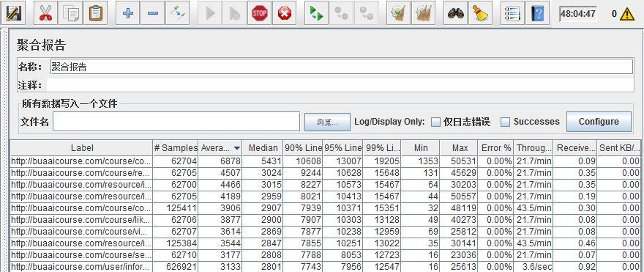
Task: Click the Clear All brooms icon
Action: coord(423,12)
